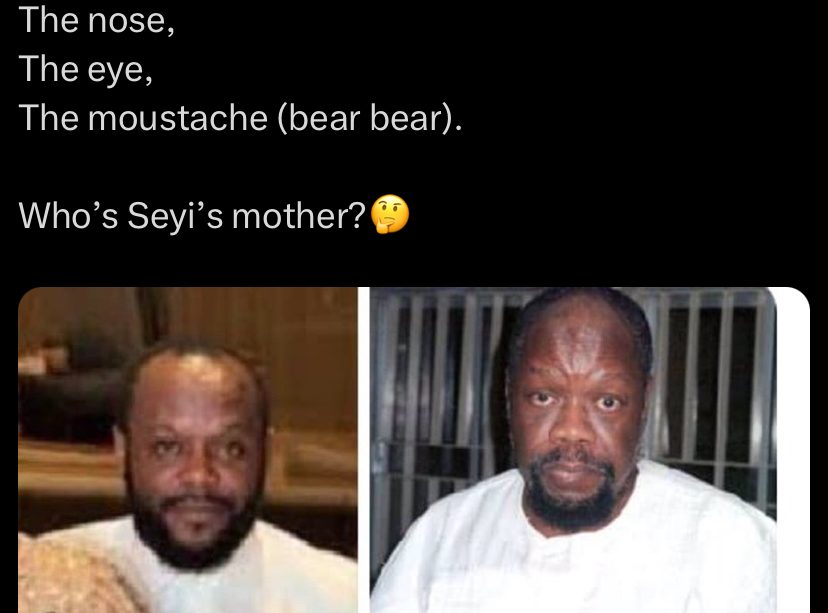Open the right photo with window bars
Viewport: 828px width, 613px height.
pos(573,450)
